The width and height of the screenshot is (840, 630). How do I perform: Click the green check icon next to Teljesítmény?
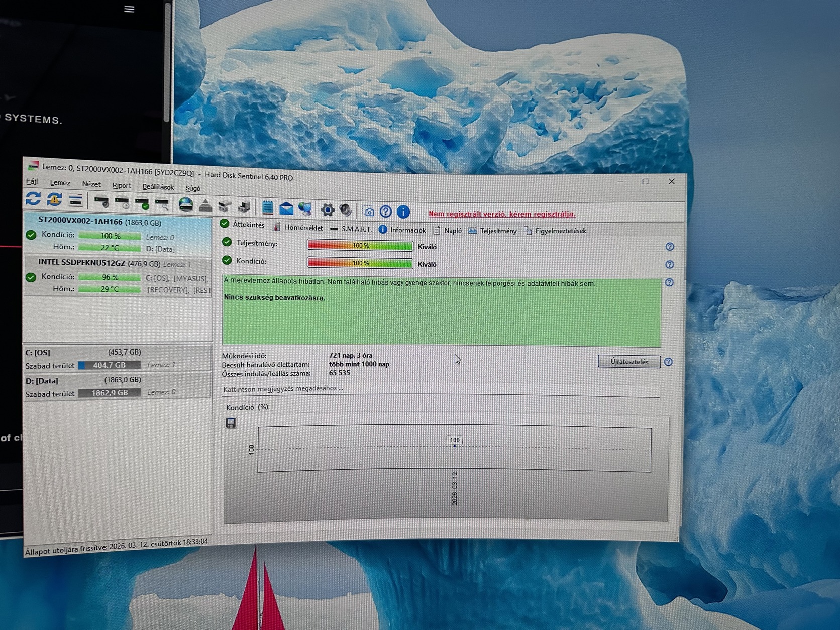(227, 242)
